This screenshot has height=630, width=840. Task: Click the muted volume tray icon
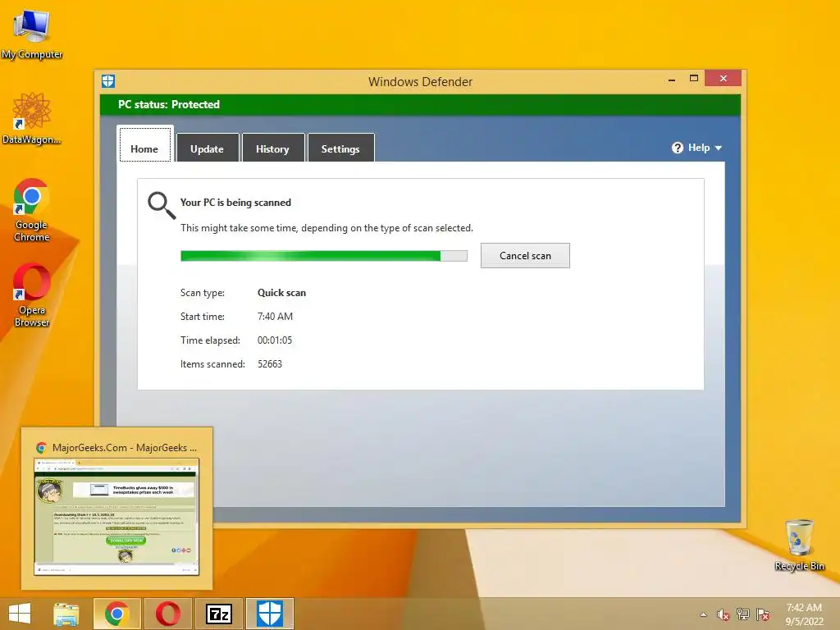pyautogui.click(x=723, y=614)
